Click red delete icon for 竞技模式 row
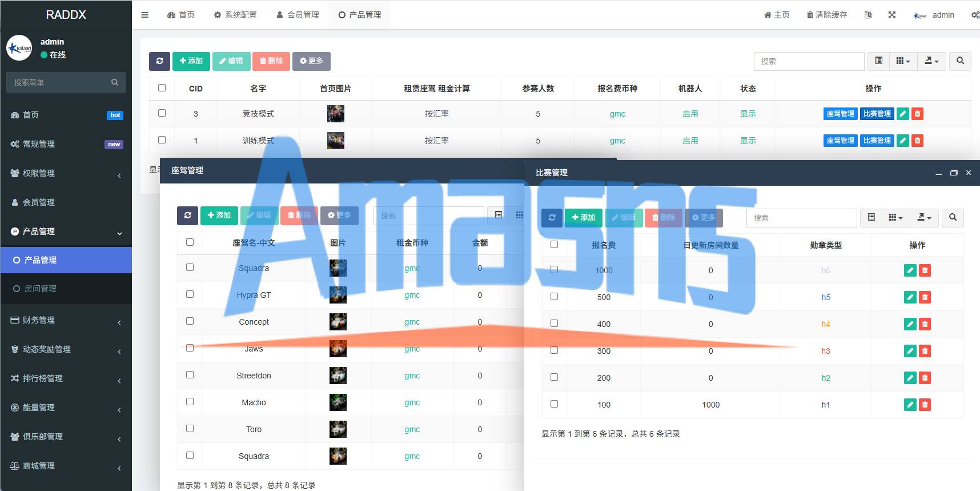The height and width of the screenshot is (491, 980). (x=917, y=114)
